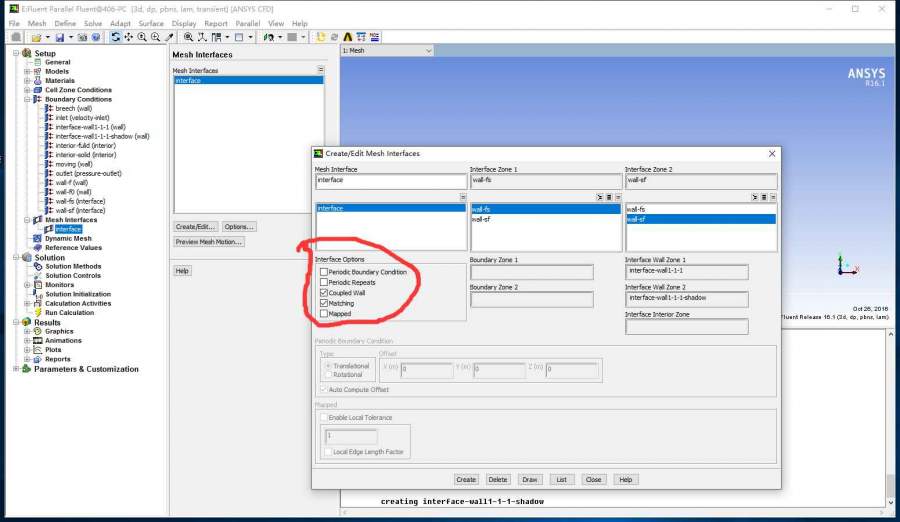Open the Solve menu
900x522 pixels.
click(x=92, y=24)
